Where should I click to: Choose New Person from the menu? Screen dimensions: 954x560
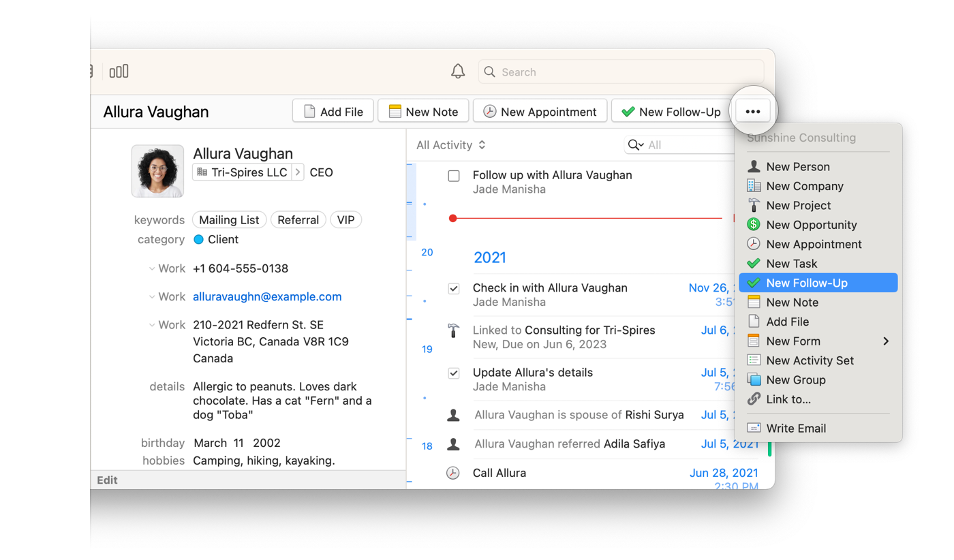coord(818,167)
